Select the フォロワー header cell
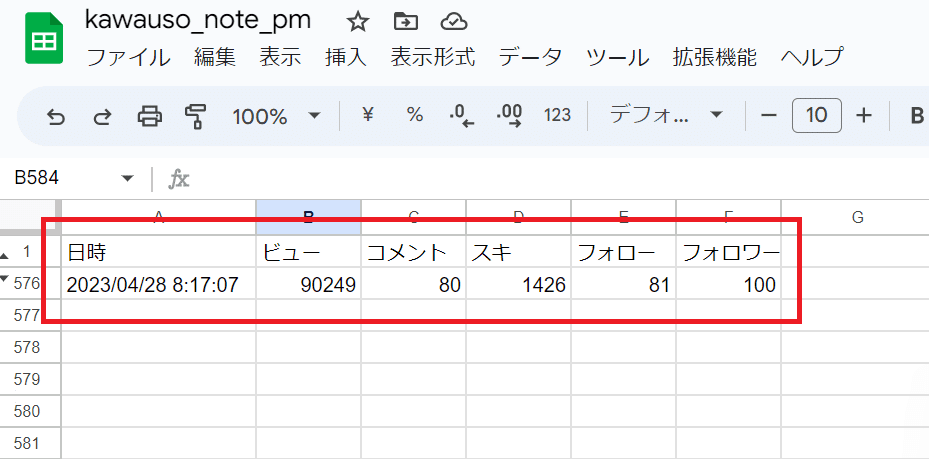Image resolution: width=929 pixels, height=459 pixels. (728, 253)
